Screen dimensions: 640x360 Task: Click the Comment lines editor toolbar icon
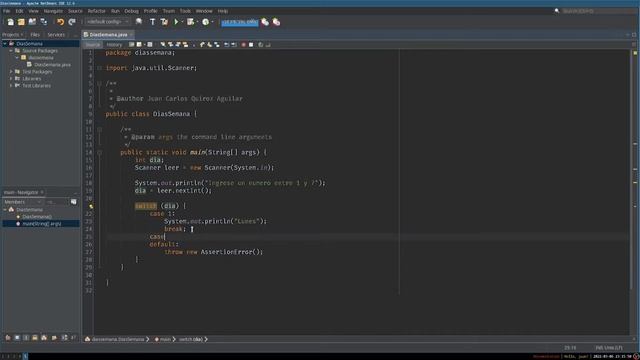click(260, 44)
